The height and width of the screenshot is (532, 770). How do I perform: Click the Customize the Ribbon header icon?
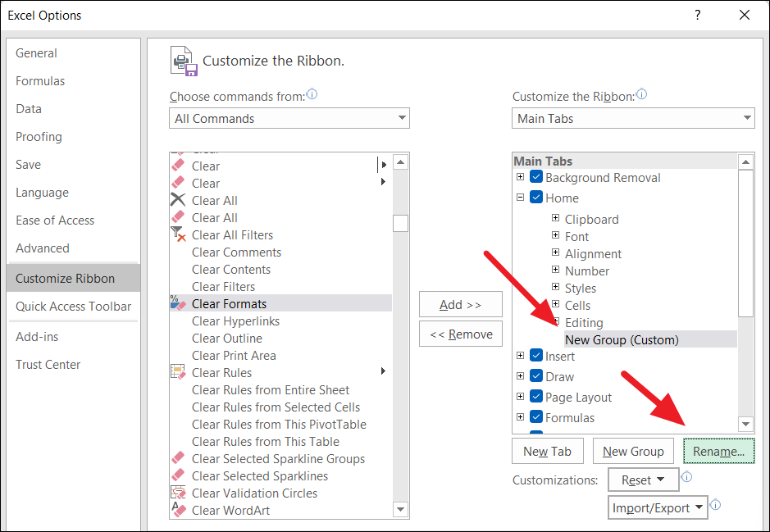coord(184,61)
